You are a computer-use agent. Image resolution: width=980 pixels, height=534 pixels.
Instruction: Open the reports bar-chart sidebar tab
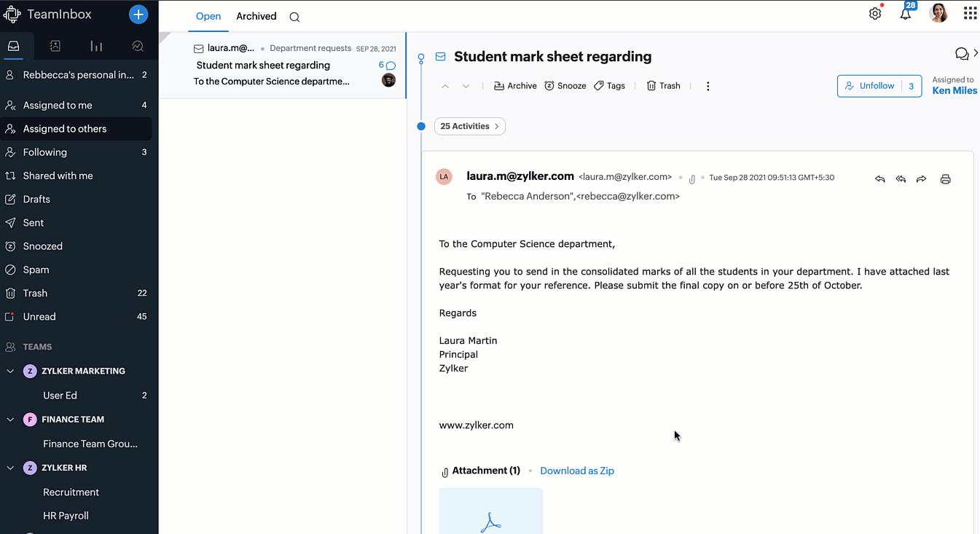(96, 46)
